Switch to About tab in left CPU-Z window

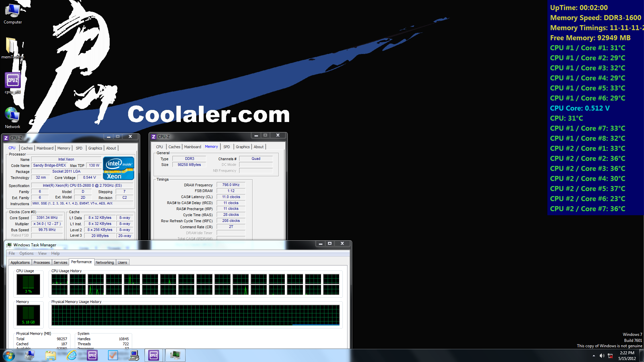(x=111, y=148)
